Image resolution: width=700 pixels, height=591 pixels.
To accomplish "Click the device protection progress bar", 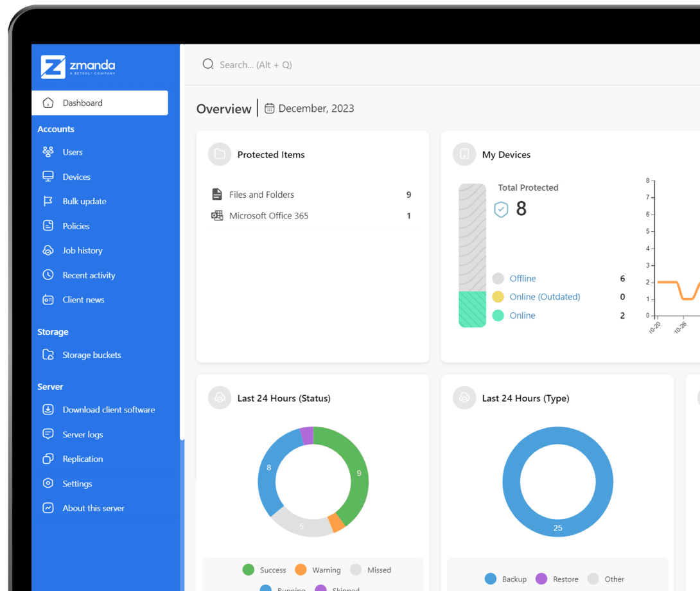I will point(472,255).
